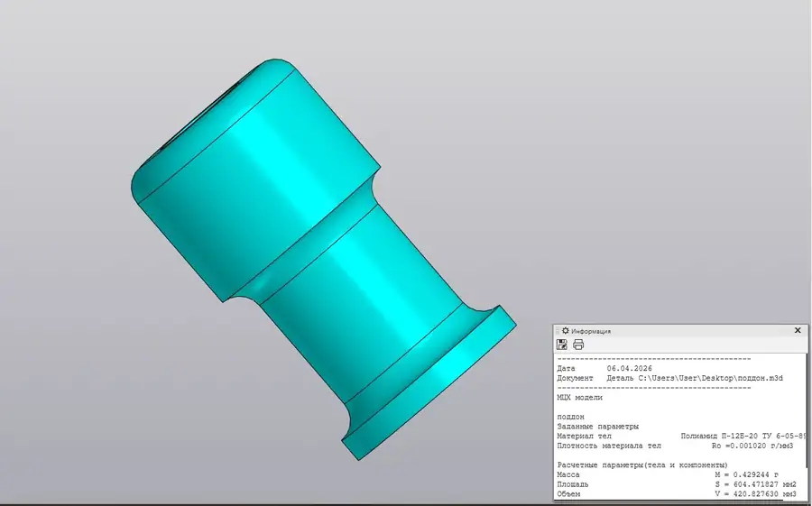Print the information report
This screenshot has height=506, width=812.
[578, 345]
